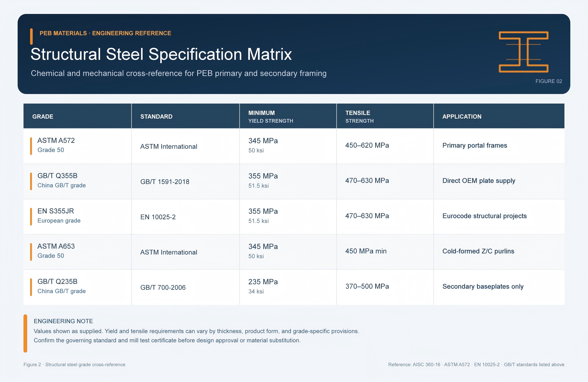Image resolution: width=588 pixels, height=382 pixels.
Task: Click 345 MPa in the ASTM A572 row
Action: click(263, 141)
